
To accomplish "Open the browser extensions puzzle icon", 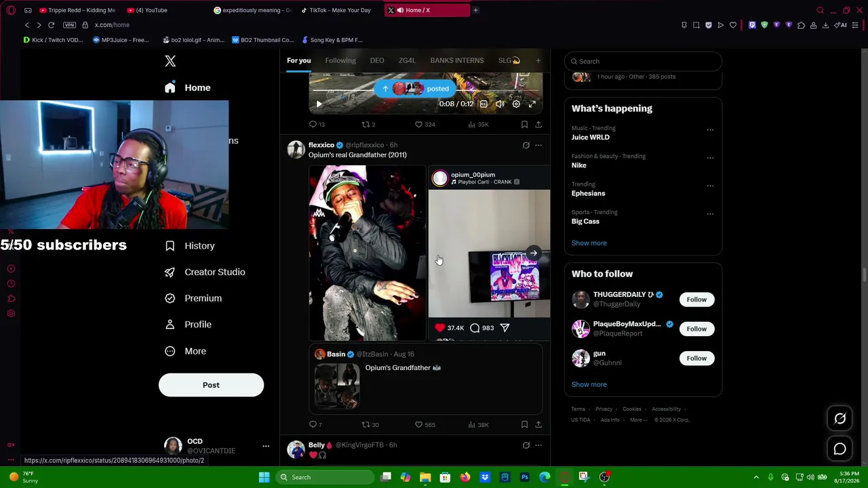I will (801, 25).
